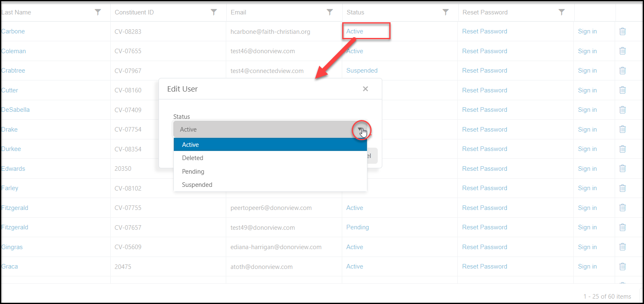644x304 pixels.
Task: Click Suspended status in Crabtree row
Action: pos(362,71)
